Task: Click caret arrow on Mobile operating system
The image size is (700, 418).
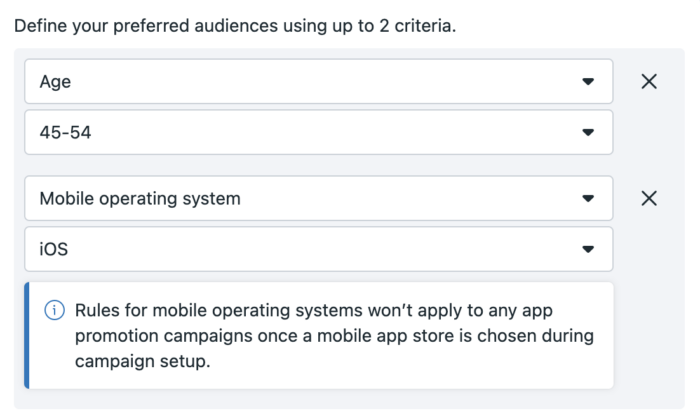Action: (588, 198)
